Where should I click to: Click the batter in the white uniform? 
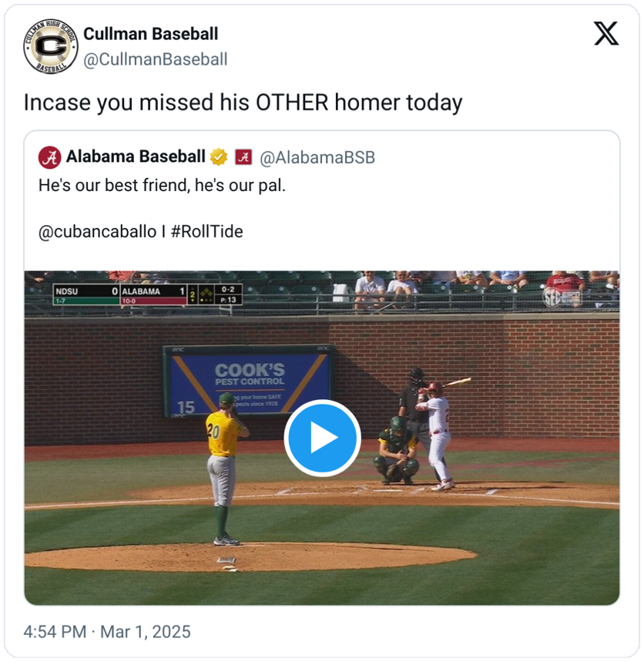coord(438,435)
